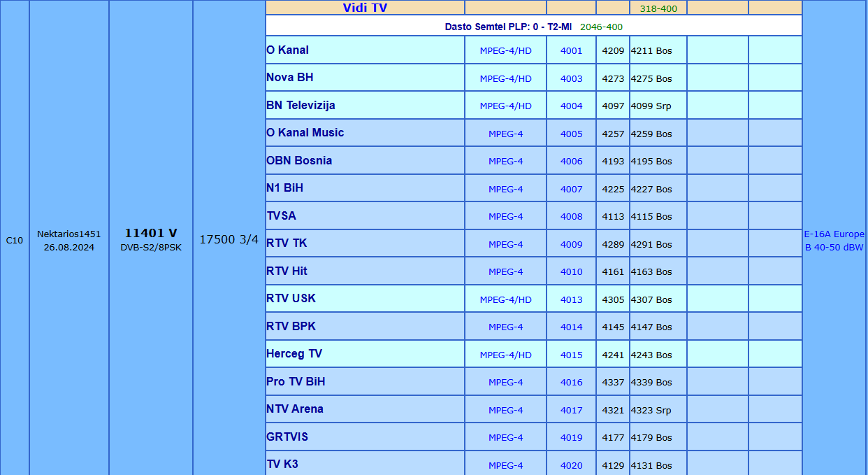
Task: Click the 2046-400 value in PLP row
Action: coord(601,27)
